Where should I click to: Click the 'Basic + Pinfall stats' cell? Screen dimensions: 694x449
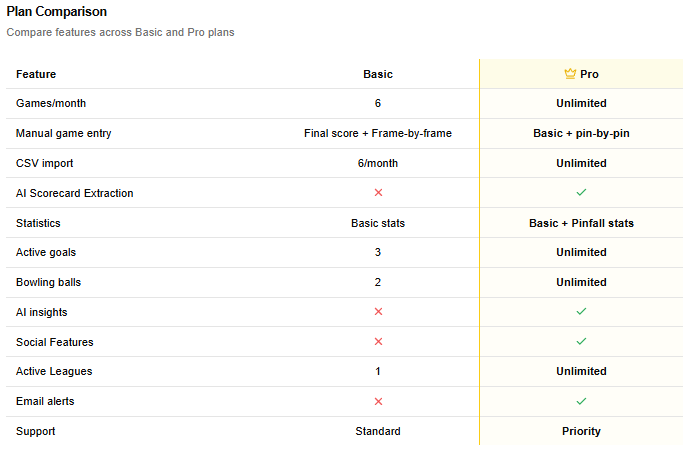click(581, 223)
